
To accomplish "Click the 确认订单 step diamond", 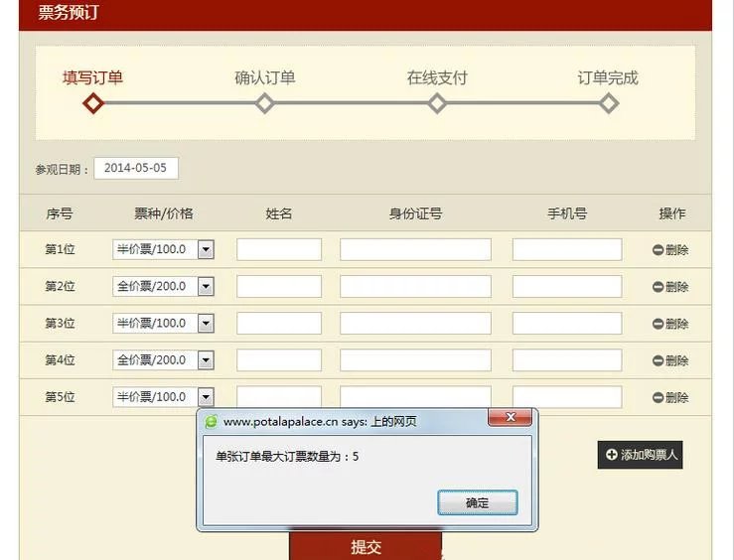I will point(265,103).
